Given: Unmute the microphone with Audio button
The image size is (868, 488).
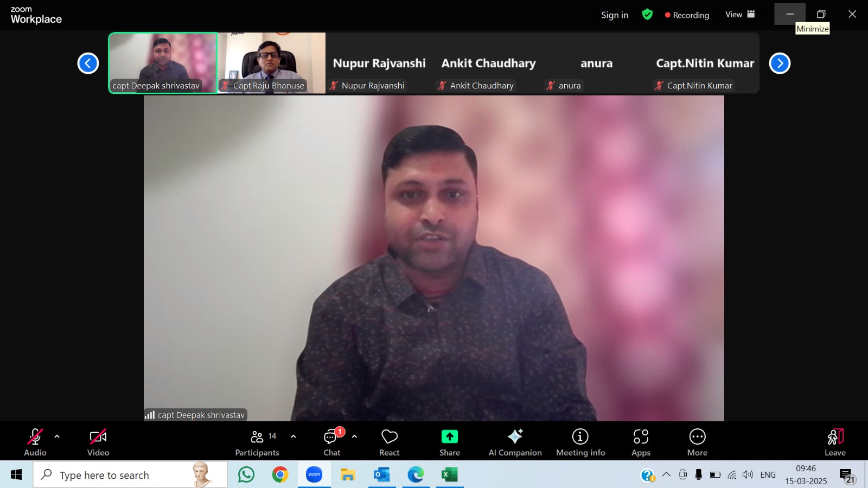Looking at the screenshot, I should tap(35, 441).
